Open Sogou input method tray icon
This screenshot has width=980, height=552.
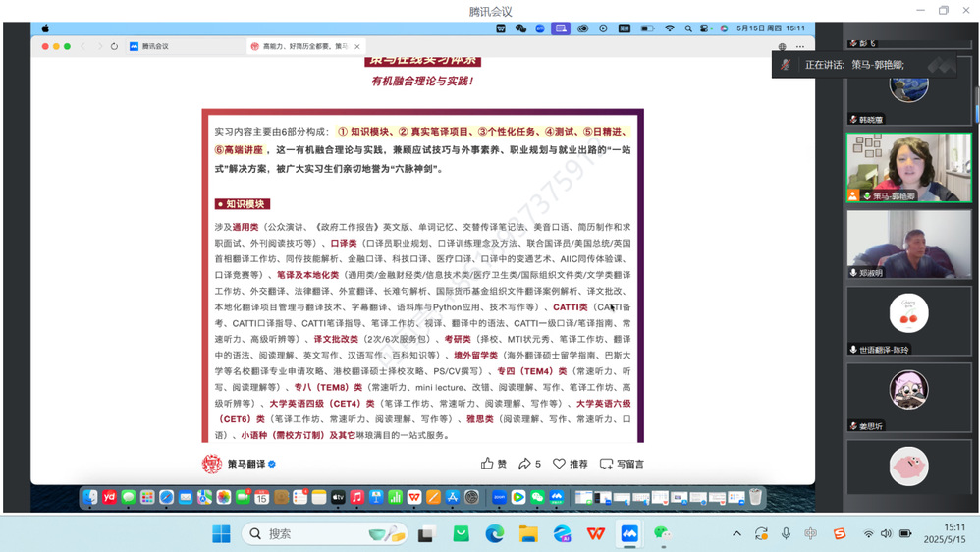click(x=840, y=534)
